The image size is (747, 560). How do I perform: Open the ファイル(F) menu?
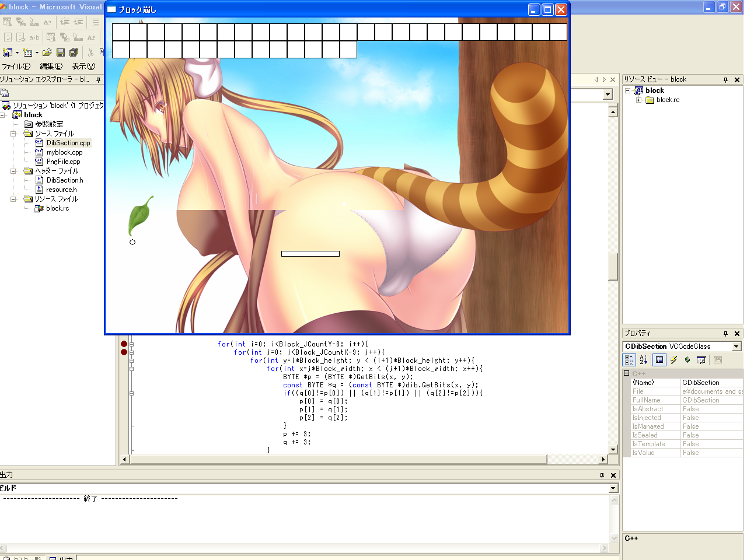click(16, 66)
